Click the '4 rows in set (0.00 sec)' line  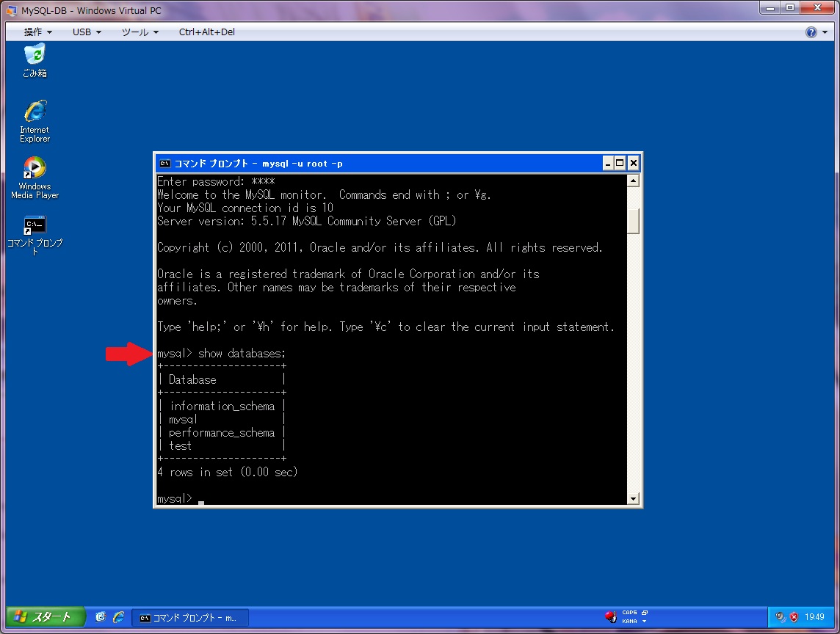227,473
